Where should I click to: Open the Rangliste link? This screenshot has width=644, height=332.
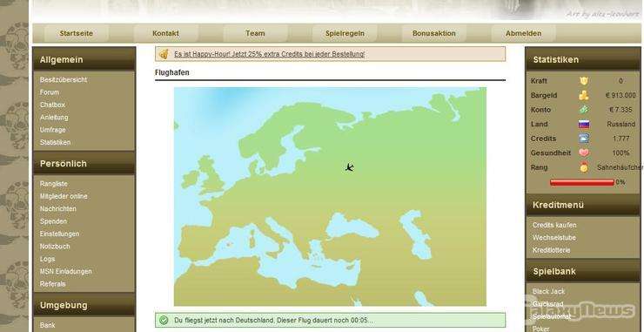click(53, 184)
